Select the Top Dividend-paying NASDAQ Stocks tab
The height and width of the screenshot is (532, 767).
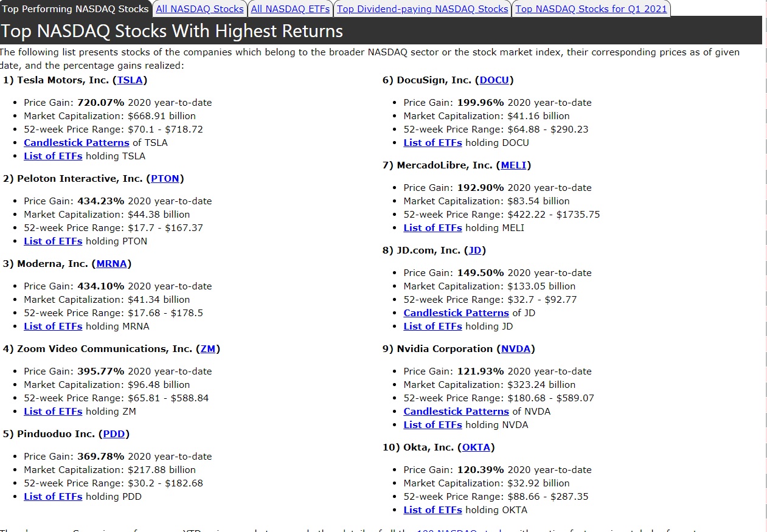(422, 9)
